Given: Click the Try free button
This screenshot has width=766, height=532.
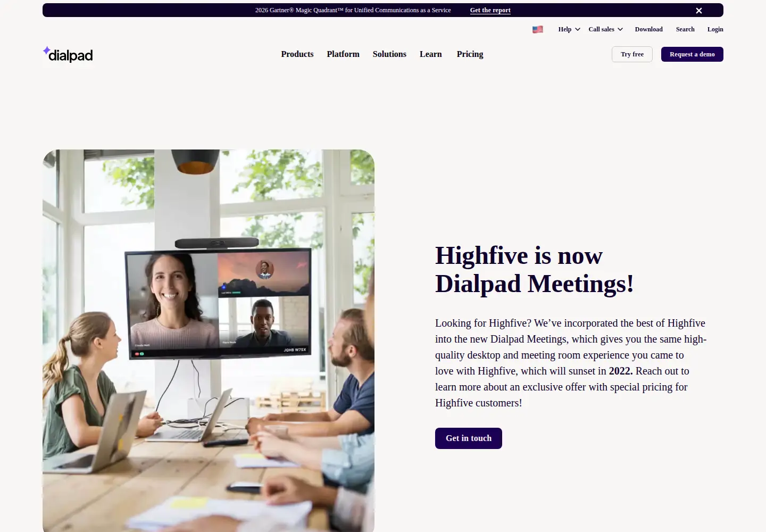Looking at the screenshot, I should coord(632,54).
